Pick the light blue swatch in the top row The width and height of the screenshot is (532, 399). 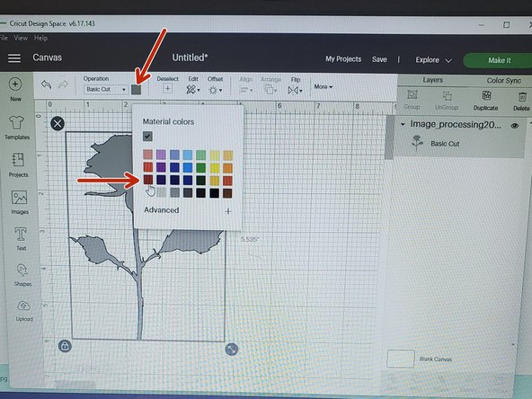(188, 155)
